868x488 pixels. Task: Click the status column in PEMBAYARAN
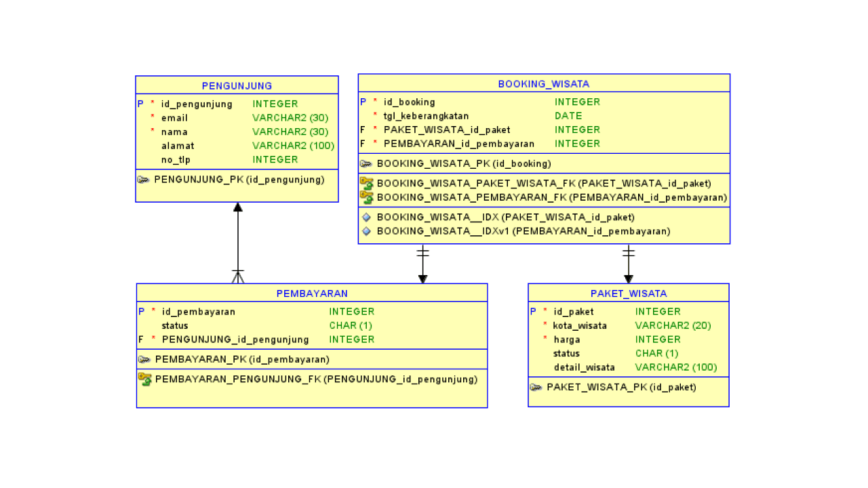(175, 325)
